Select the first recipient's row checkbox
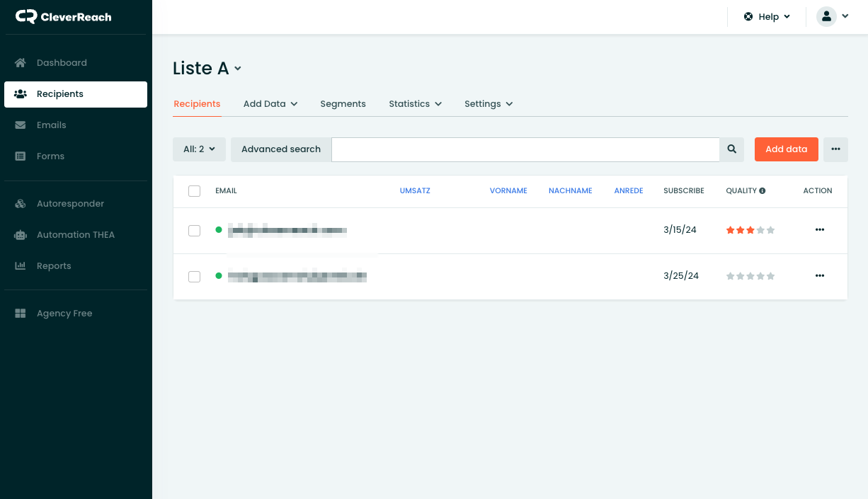This screenshot has width=868, height=499. click(x=194, y=230)
